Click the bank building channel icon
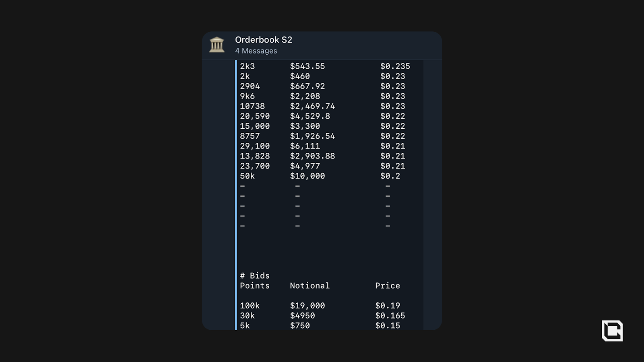The width and height of the screenshot is (644, 362). [217, 45]
